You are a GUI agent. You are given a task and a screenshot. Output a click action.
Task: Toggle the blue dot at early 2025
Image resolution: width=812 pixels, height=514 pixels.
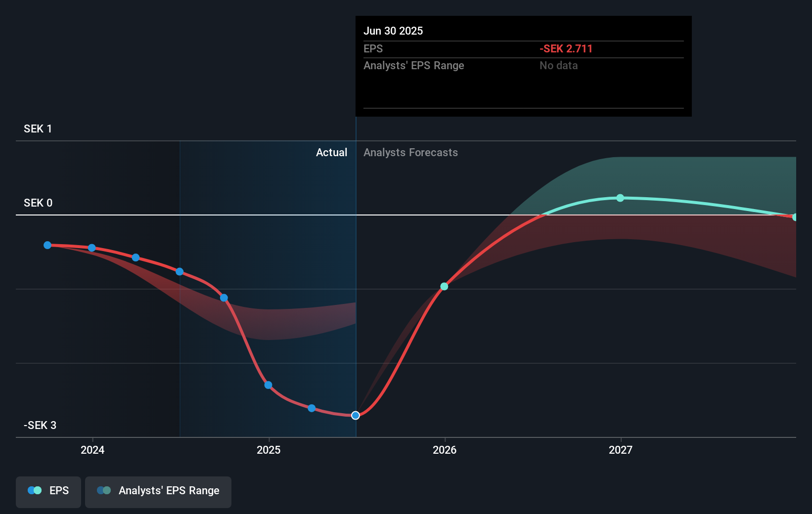(x=268, y=385)
